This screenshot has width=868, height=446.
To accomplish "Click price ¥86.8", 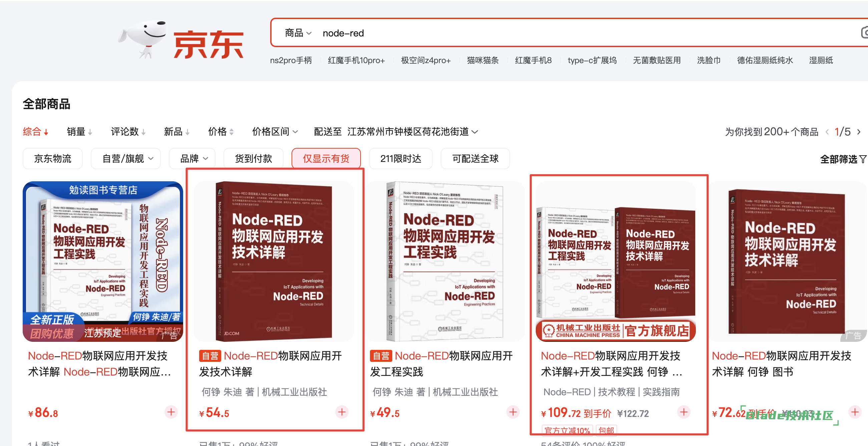I will pos(43,413).
